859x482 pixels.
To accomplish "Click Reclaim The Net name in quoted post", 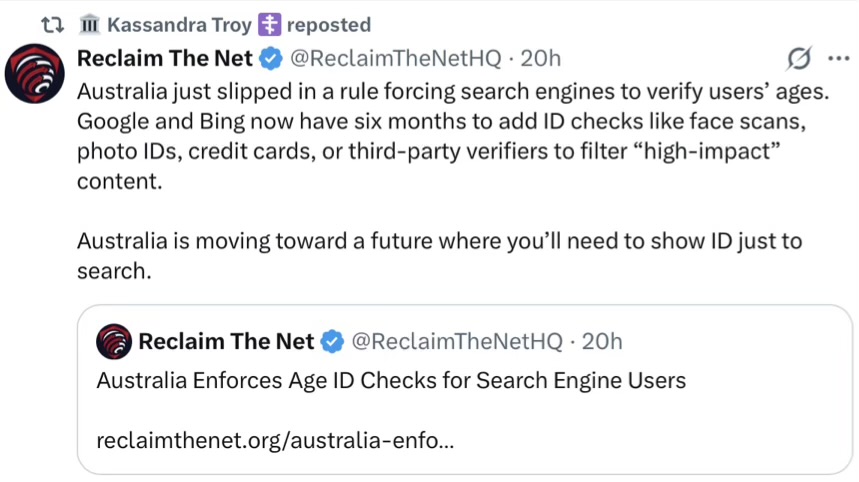I will tap(226, 342).
